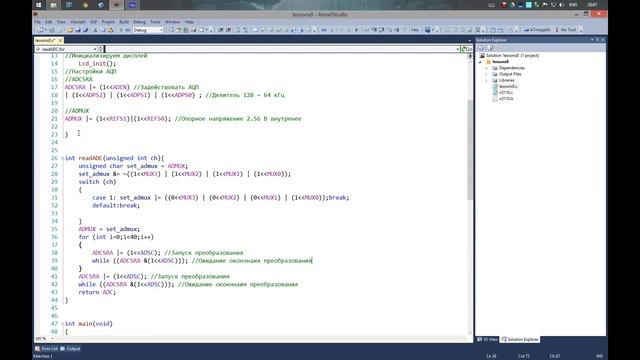Click the volume icon in system tray
The image size is (640, 360).
coord(562,5)
